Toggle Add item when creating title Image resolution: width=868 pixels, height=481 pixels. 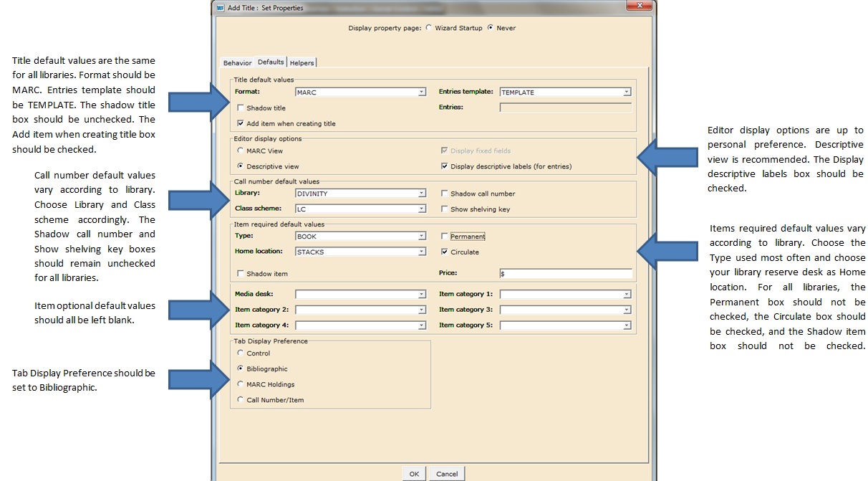pyautogui.click(x=240, y=123)
